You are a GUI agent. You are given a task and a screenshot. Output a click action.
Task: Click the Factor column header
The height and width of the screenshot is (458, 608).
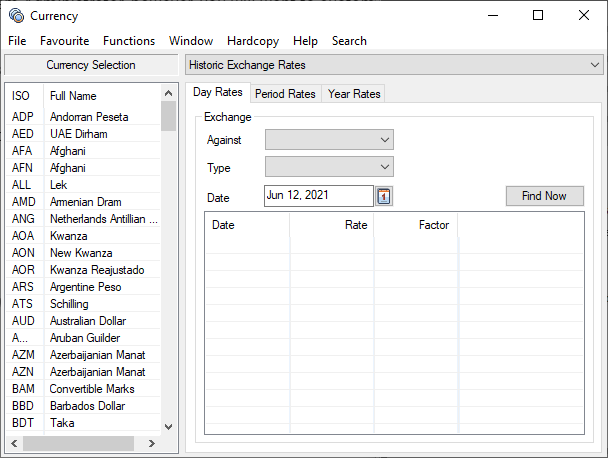click(x=416, y=225)
